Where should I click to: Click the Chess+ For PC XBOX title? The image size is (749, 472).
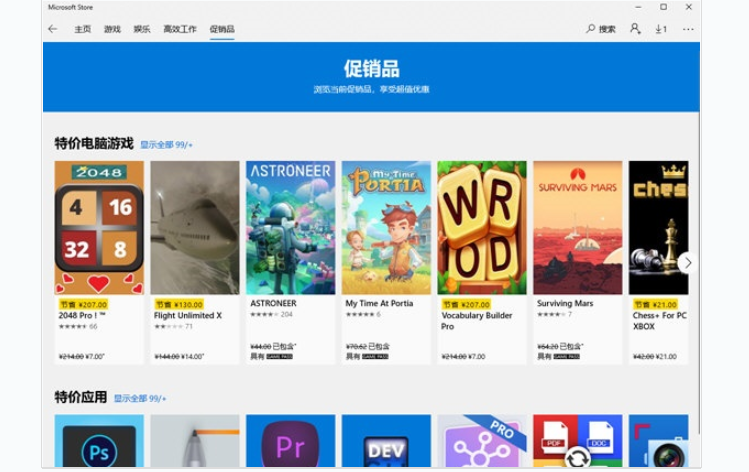[660, 321]
